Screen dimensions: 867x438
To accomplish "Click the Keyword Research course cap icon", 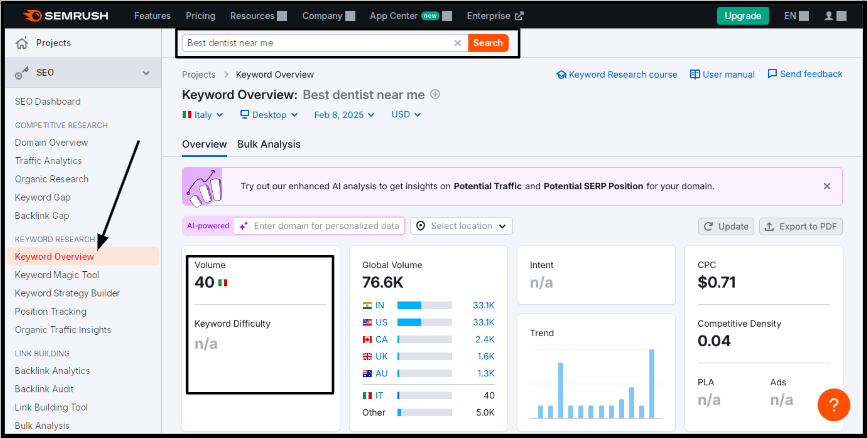I will click(x=561, y=75).
